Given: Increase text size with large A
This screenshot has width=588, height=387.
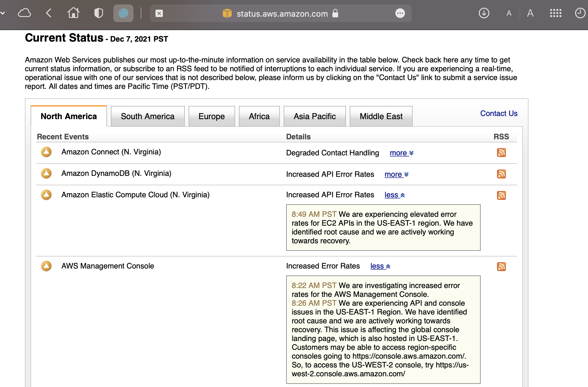Looking at the screenshot, I should coord(530,13).
